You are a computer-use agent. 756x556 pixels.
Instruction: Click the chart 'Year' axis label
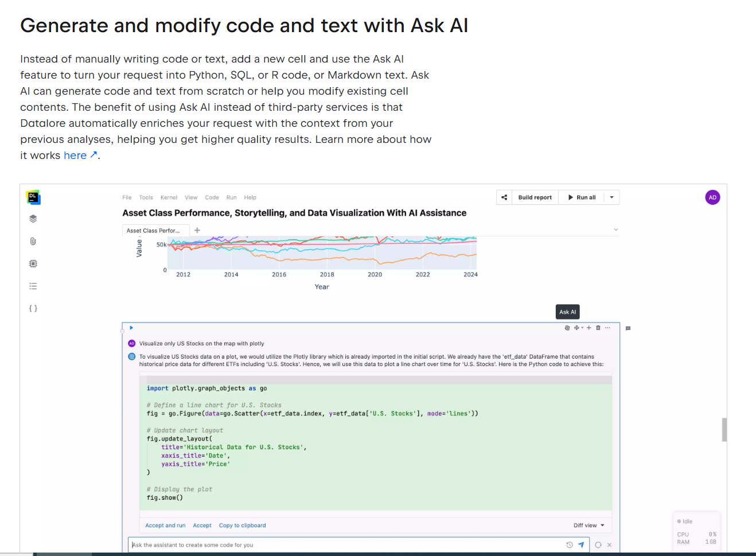pyautogui.click(x=322, y=287)
